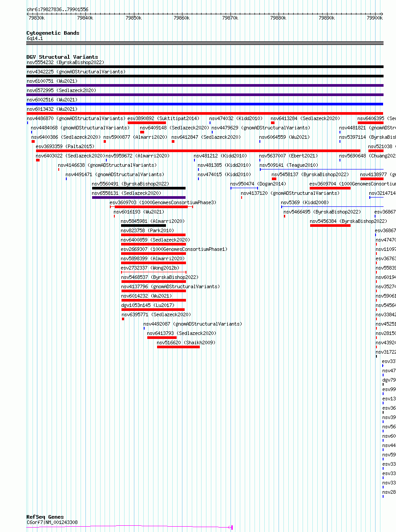Click nsv4492087 (gnomADStructuralVariants) label
396x532 pixels.
(193, 324)
